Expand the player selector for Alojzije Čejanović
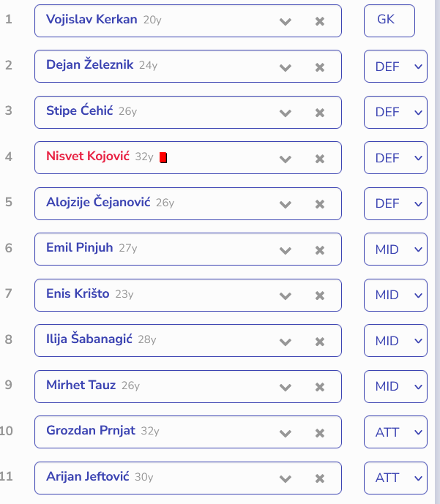This screenshot has height=504, width=440. pyautogui.click(x=286, y=204)
